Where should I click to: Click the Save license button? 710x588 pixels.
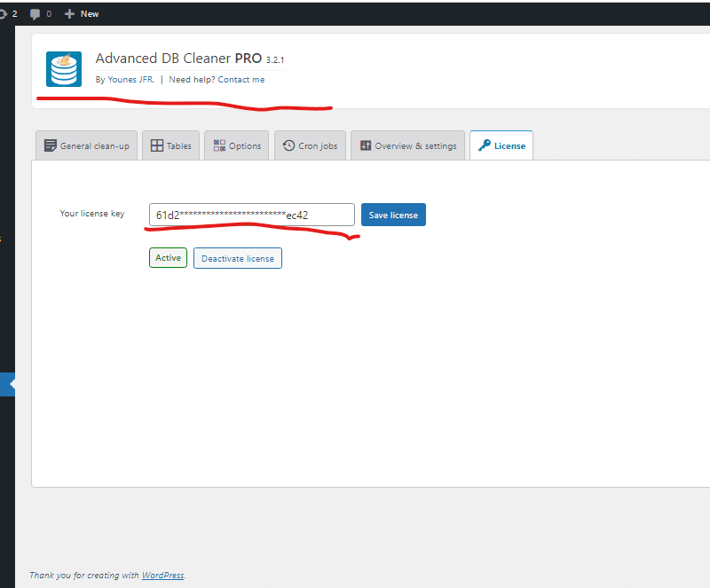(x=393, y=215)
